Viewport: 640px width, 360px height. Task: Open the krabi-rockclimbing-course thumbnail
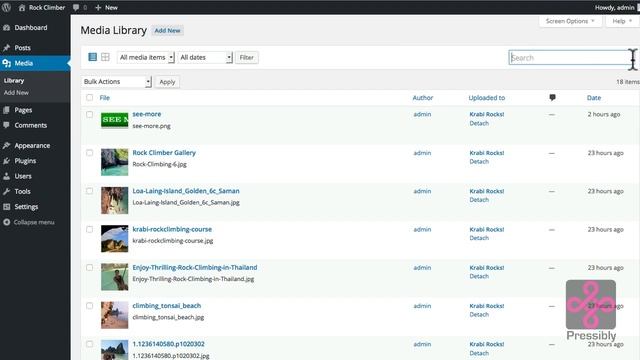tap(115, 239)
